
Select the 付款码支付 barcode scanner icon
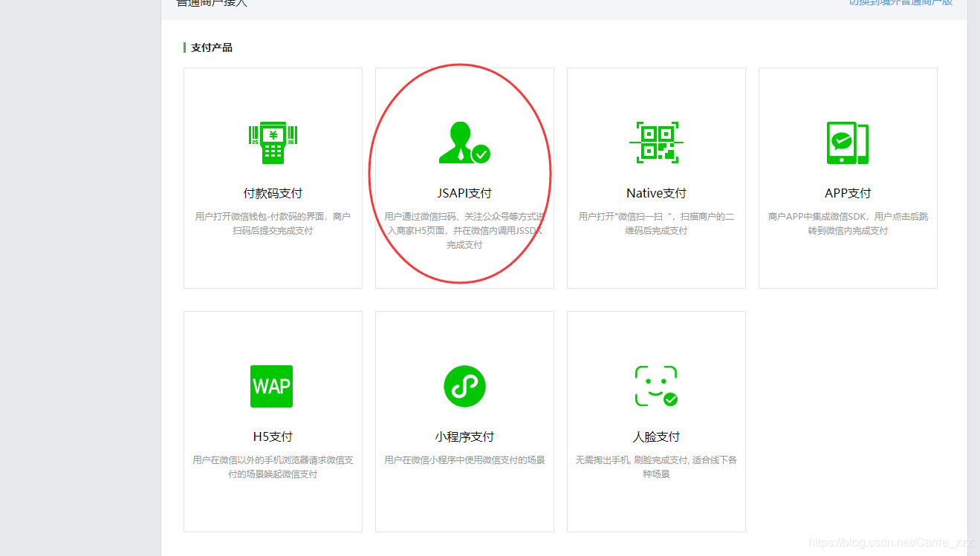(272, 142)
